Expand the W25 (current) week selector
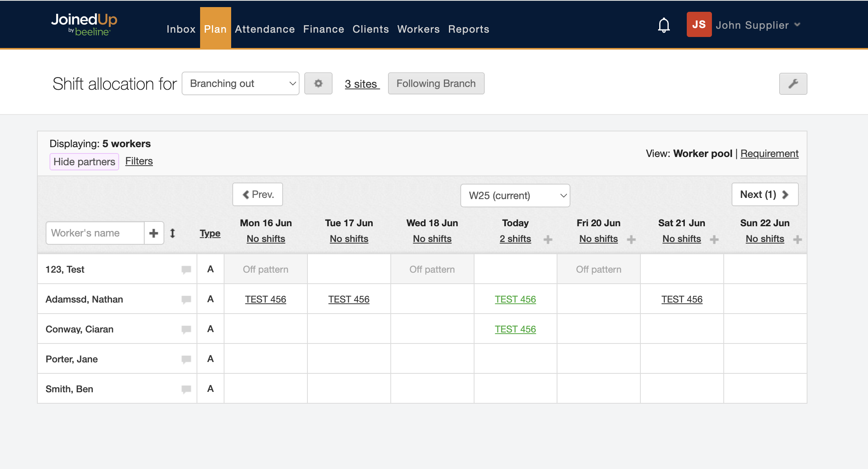 [515, 196]
